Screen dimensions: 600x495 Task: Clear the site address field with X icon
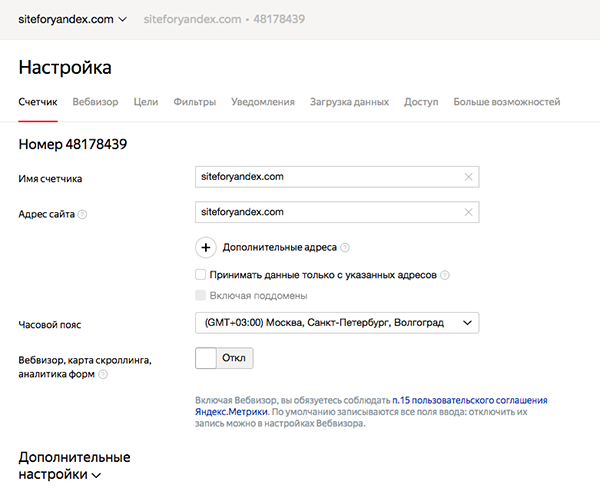468,212
